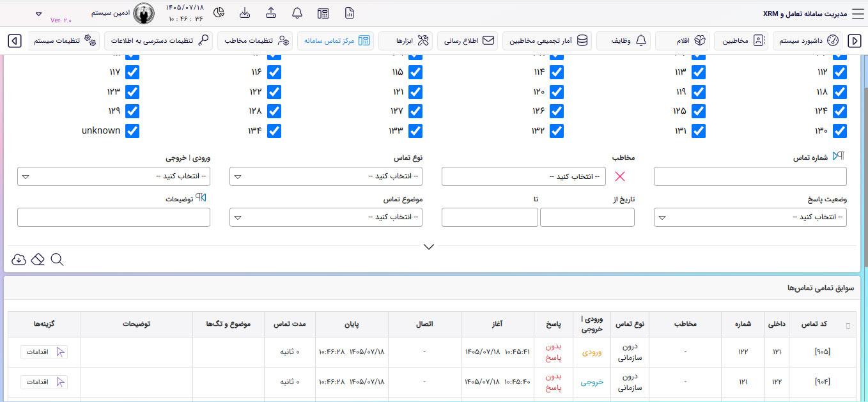
Task: Open the مخاطب dropdown
Action: 523,176
